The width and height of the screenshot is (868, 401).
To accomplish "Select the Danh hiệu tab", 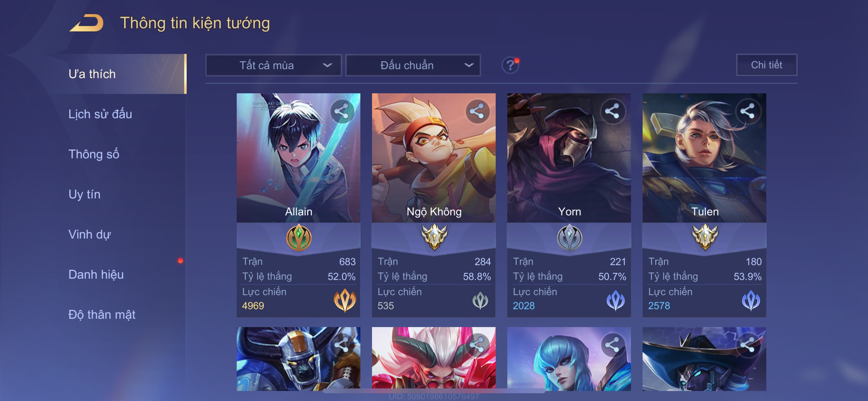I will pyautogui.click(x=96, y=274).
